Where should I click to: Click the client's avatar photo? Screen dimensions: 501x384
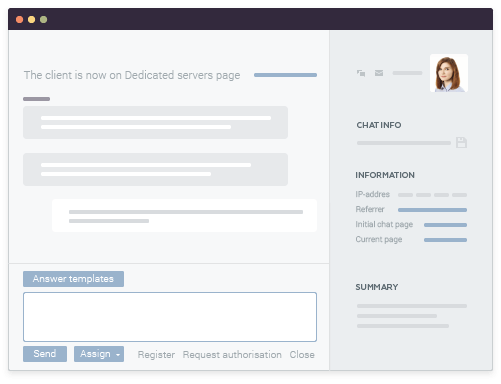(x=449, y=73)
